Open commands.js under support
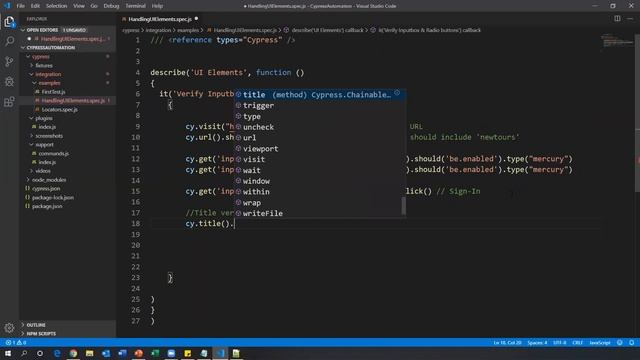This screenshot has width=640, height=360. 53,153
